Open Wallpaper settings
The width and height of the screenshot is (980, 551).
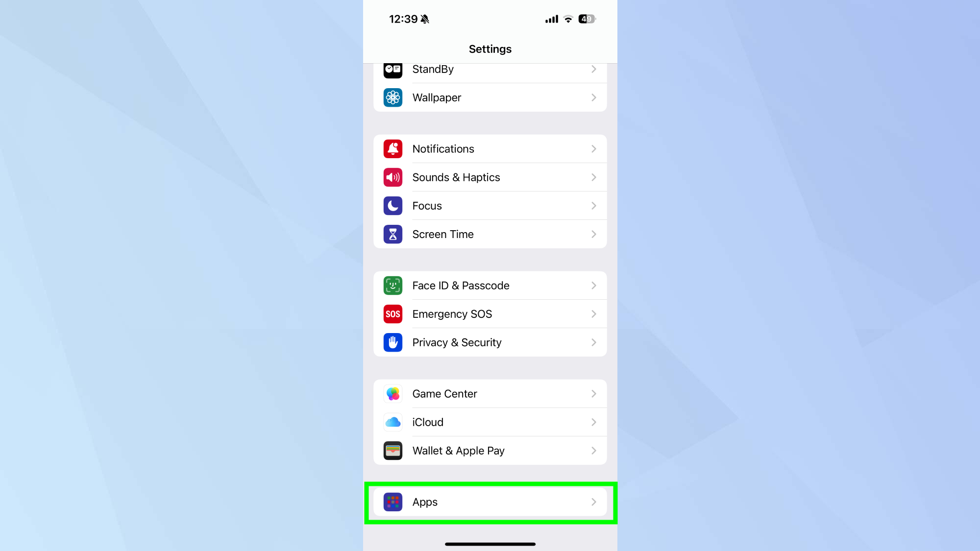coord(490,97)
